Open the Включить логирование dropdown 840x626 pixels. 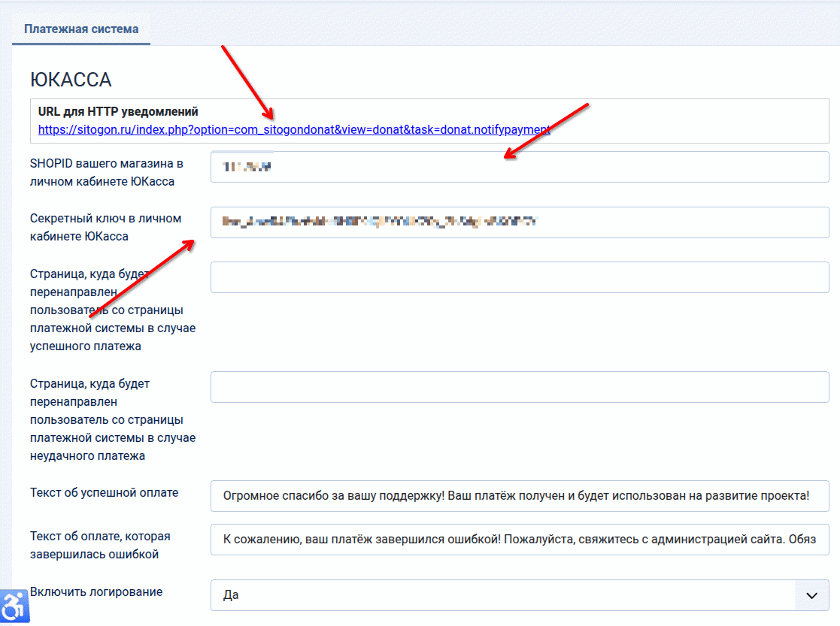pos(504,595)
